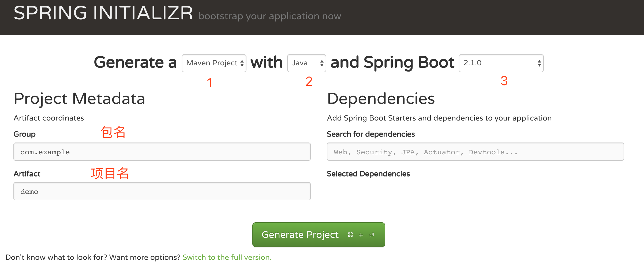
Task: Click the red number 1 annotation
Action: click(x=209, y=83)
